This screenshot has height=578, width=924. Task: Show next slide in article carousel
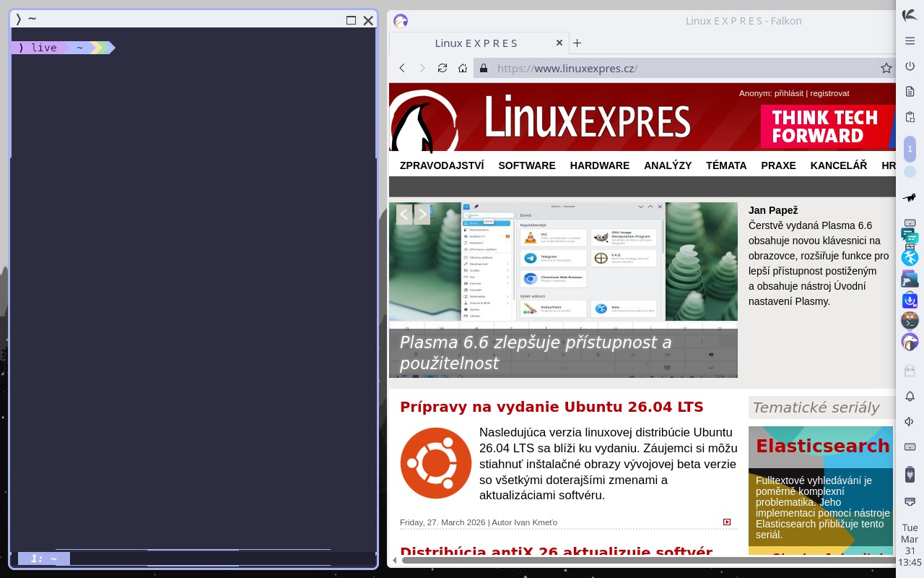click(422, 215)
